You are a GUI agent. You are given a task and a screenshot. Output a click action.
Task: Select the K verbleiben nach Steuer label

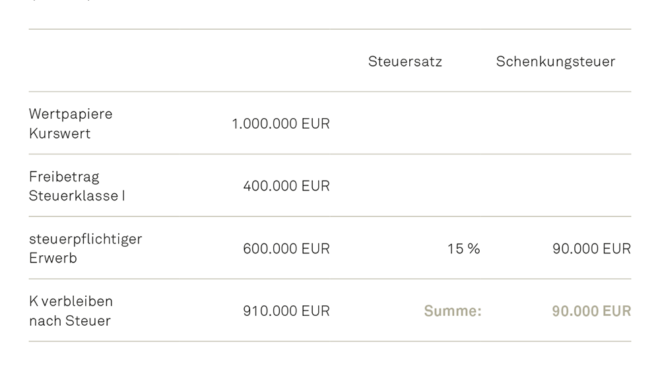tap(71, 311)
